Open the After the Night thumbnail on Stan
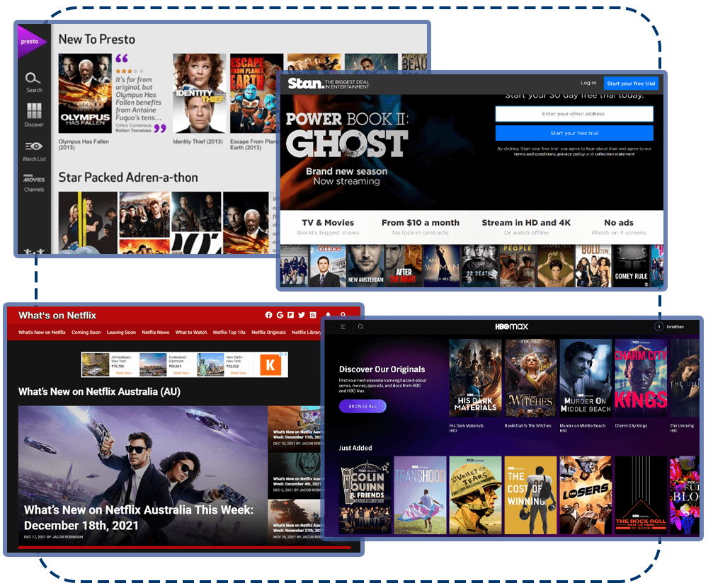Viewport: 713px width, 588px height. click(x=404, y=266)
